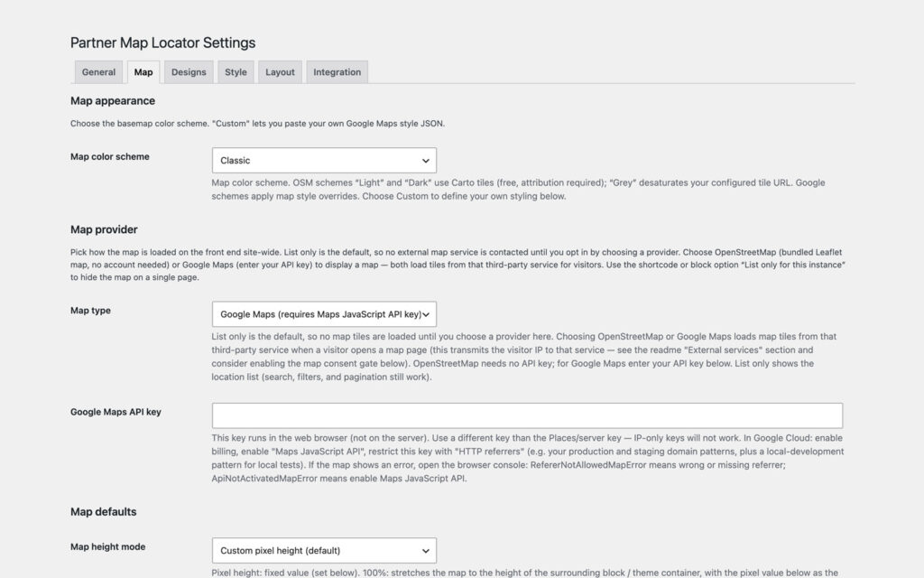924x578 pixels.
Task: Expand the Map type dropdown
Action: [324, 314]
